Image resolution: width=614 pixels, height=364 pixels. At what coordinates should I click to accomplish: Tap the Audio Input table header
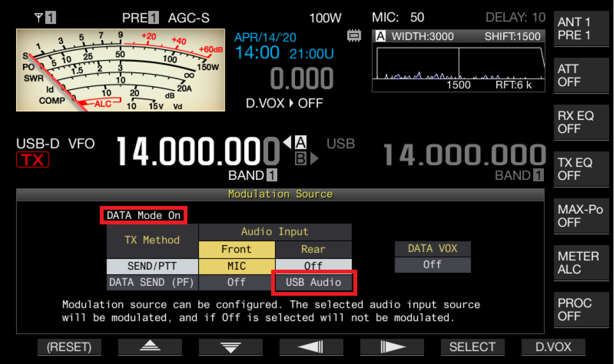tap(275, 232)
